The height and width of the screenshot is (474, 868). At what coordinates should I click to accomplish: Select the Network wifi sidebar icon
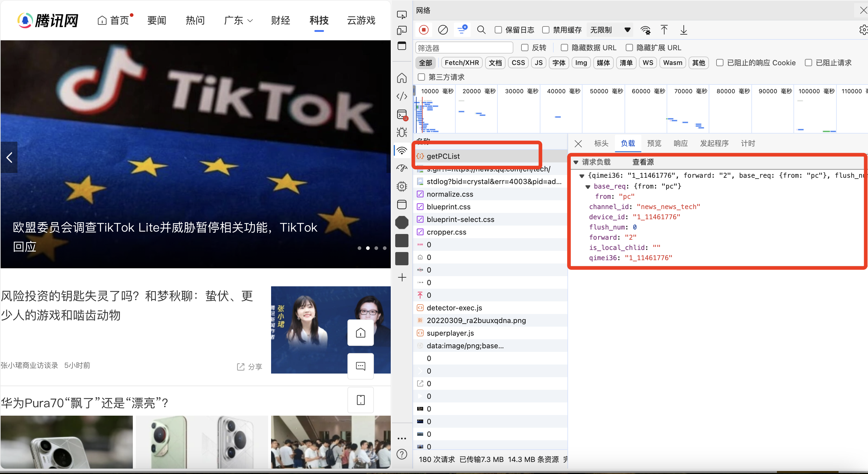point(402,150)
